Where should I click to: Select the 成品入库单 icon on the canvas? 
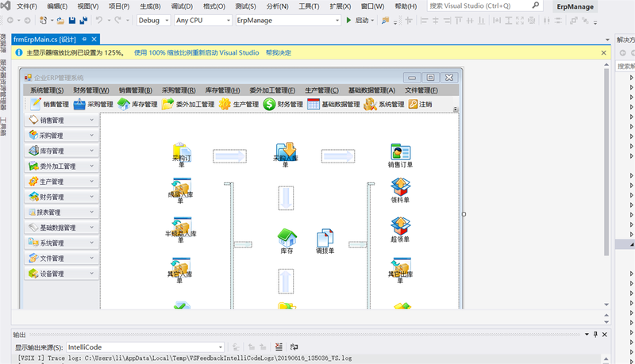[x=181, y=190]
